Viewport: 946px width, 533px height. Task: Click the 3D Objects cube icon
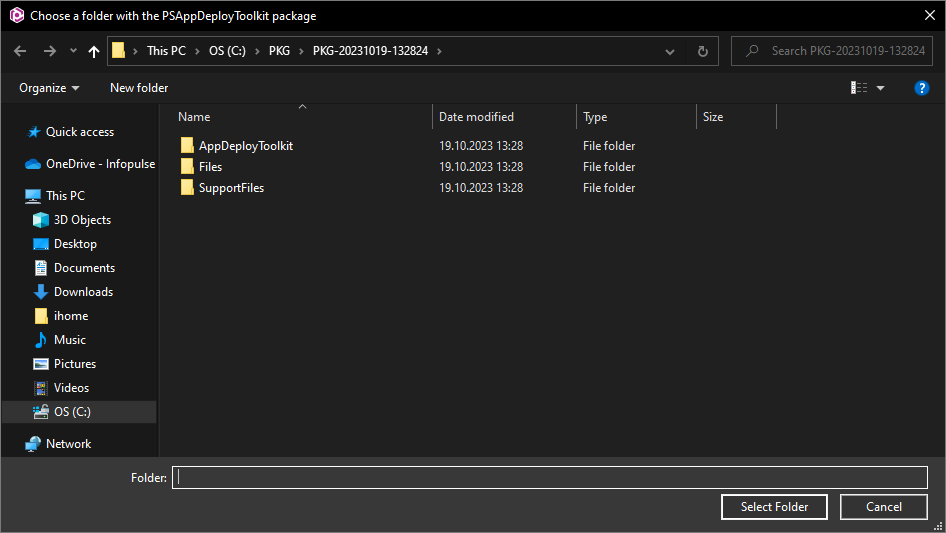41,220
